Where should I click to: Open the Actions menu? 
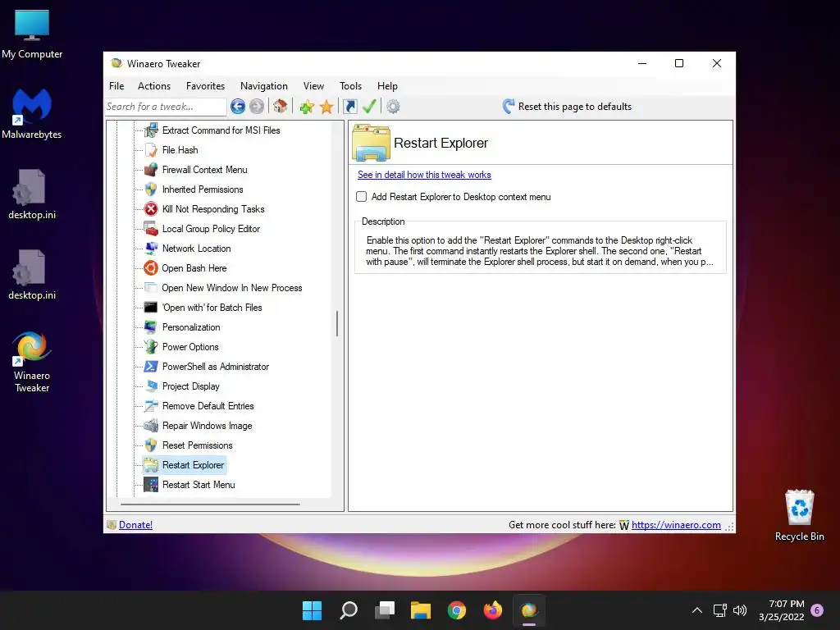click(154, 85)
